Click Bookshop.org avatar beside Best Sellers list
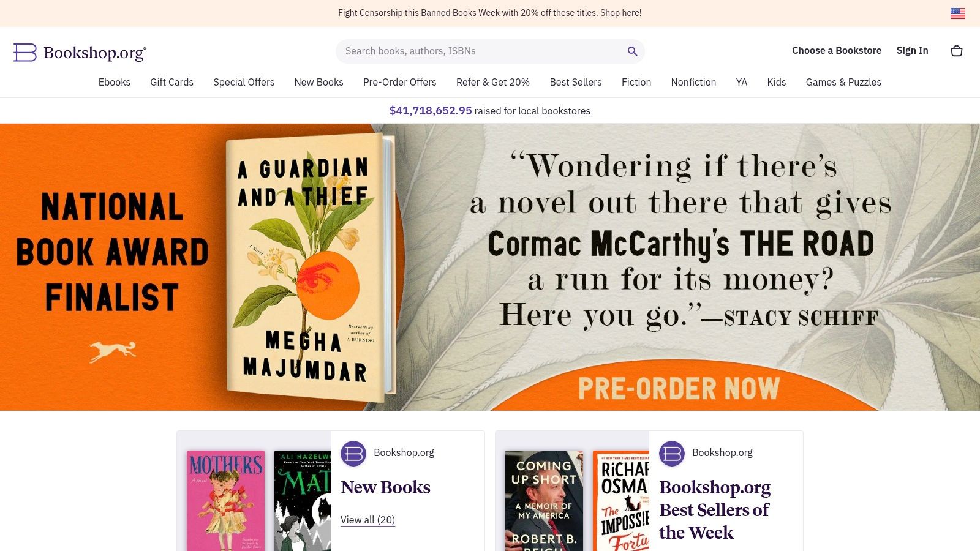980x551 pixels. pyautogui.click(x=672, y=454)
